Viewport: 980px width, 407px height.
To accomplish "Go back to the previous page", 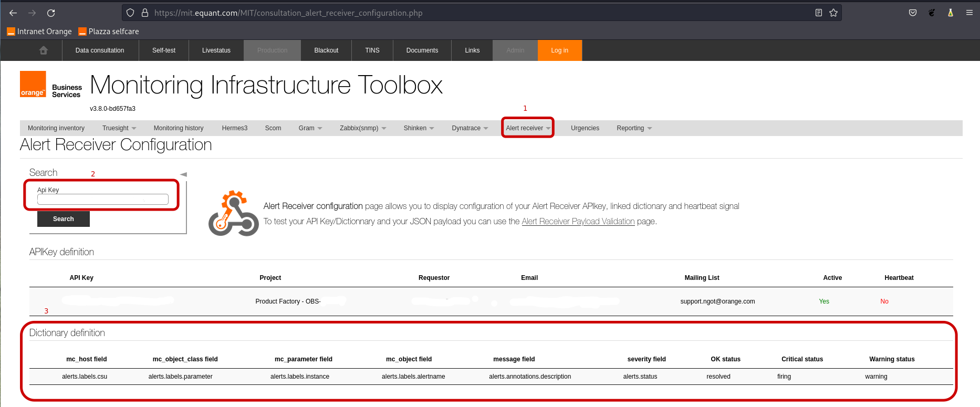I will [x=13, y=13].
